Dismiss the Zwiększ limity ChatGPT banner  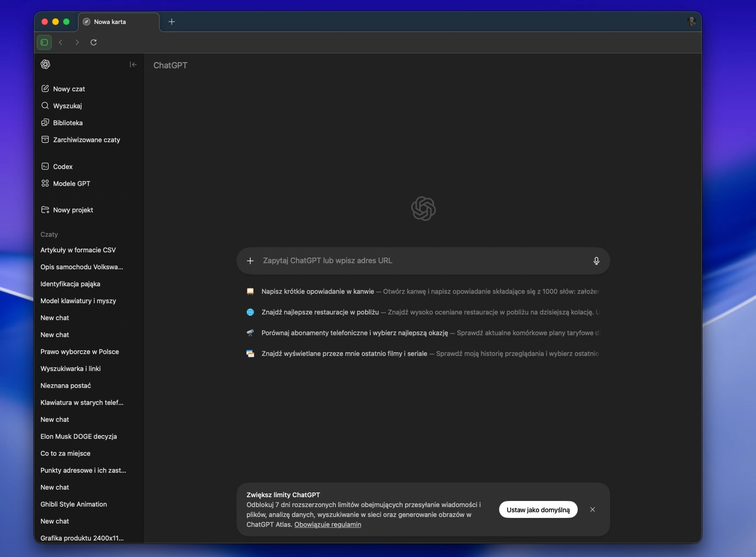pos(592,509)
